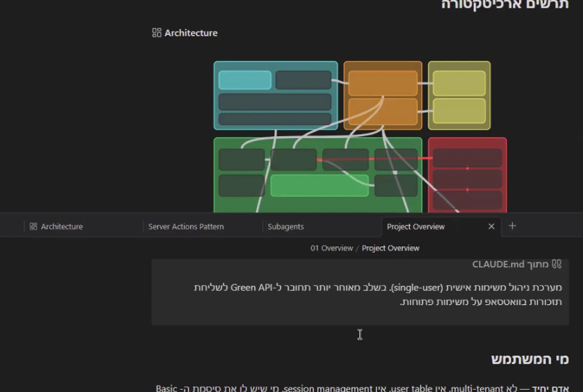Close the Project Overview tab
The height and width of the screenshot is (392, 583).
[491, 226]
